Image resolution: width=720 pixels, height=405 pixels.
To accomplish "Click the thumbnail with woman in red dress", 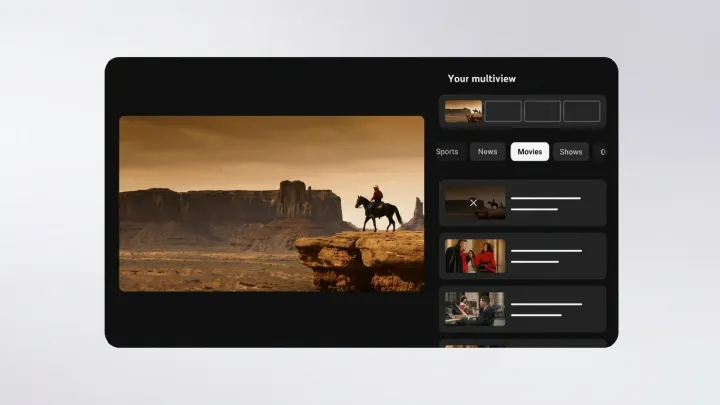I will pyautogui.click(x=475, y=256).
